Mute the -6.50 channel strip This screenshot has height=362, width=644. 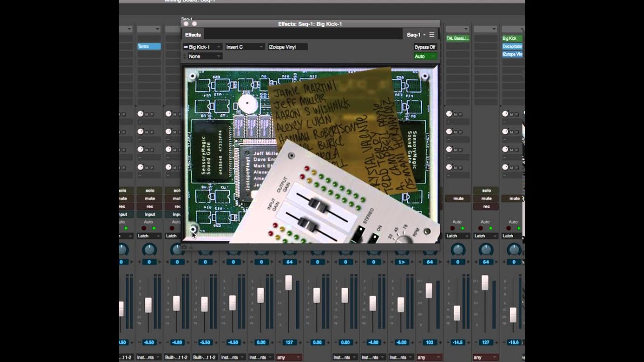pyautogui.click(x=149, y=199)
